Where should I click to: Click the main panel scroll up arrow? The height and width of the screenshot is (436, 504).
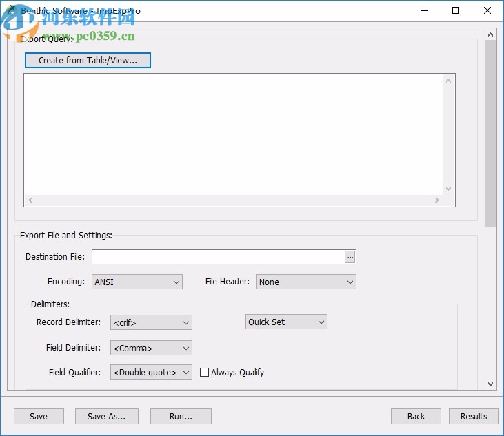coord(490,34)
